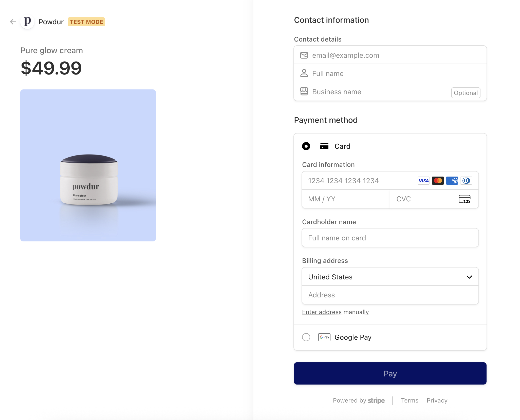Click the Mastercard brand icon

pos(438,181)
